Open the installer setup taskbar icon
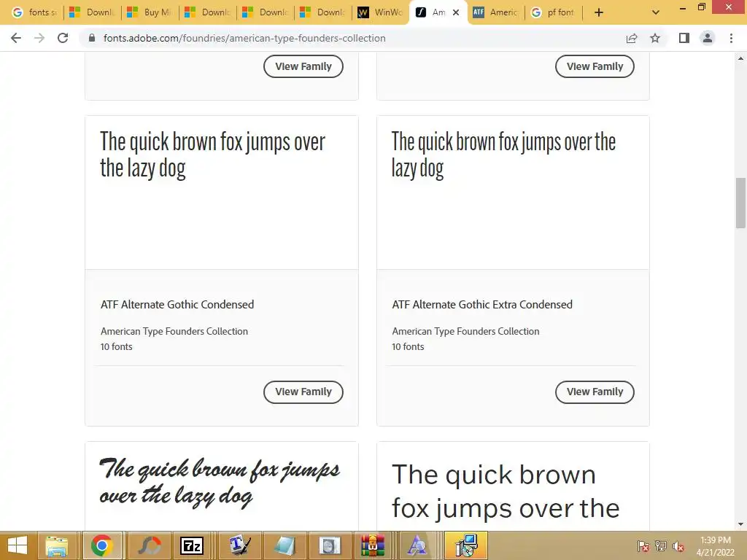 click(x=466, y=545)
